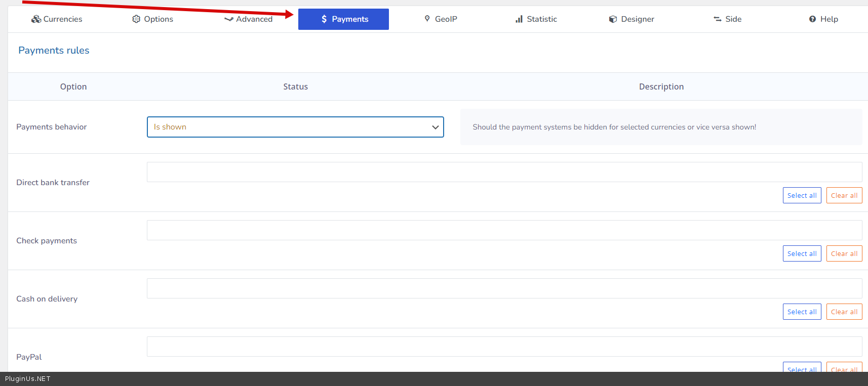Click the Check payments currency field
This screenshot has width=868, height=386.
click(504, 230)
